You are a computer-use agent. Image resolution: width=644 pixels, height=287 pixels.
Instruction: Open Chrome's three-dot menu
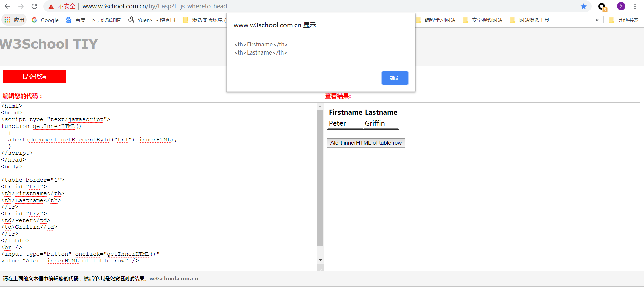pyautogui.click(x=635, y=6)
